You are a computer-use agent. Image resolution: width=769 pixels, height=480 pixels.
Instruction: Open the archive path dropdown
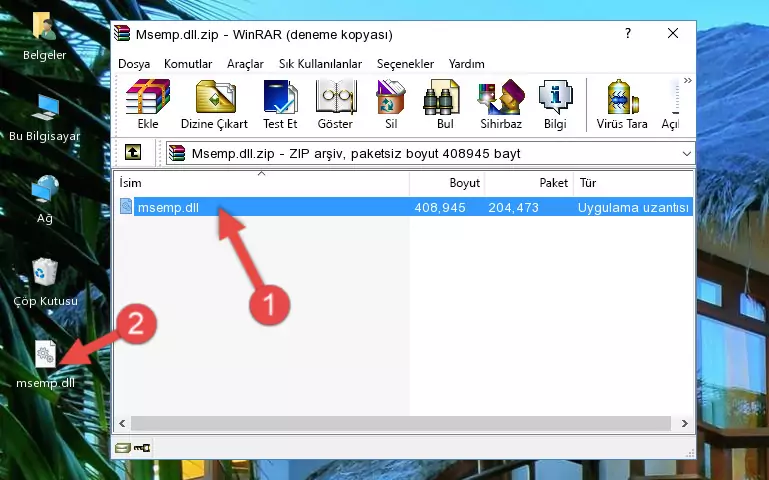(x=687, y=153)
